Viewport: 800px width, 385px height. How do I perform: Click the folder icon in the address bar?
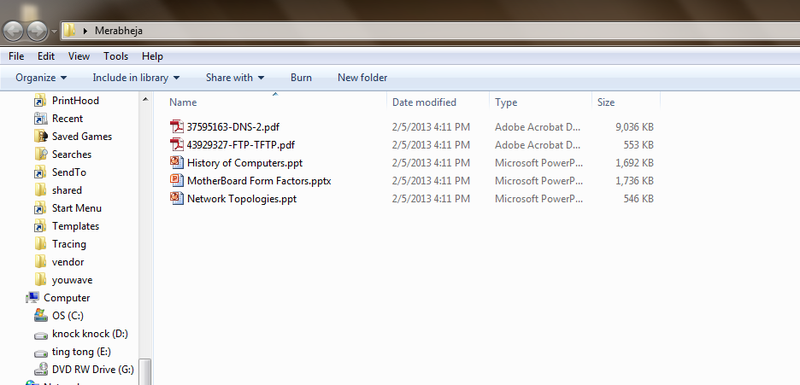tap(69, 31)
